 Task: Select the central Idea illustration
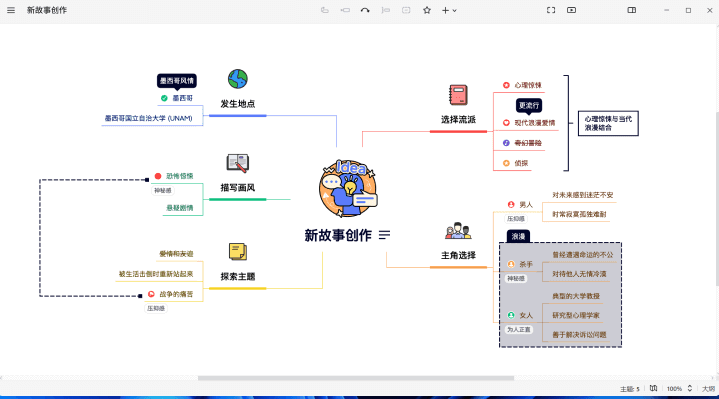348,188
